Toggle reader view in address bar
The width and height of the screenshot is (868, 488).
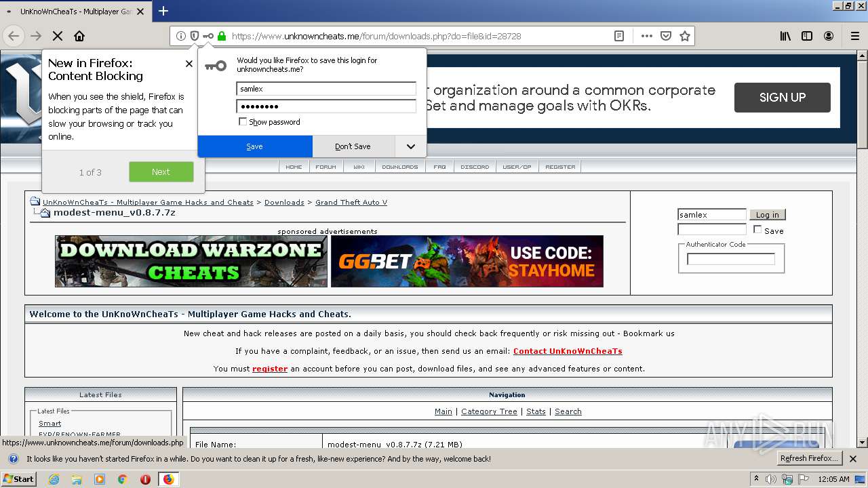(619, 36)
